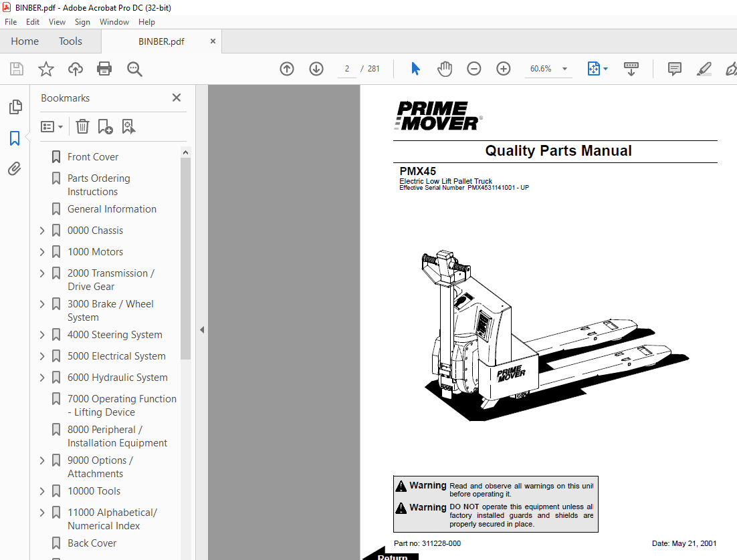Screen dimensions: 737x560
Task: Click the cloud upload icon
Action: pos(75,69)
